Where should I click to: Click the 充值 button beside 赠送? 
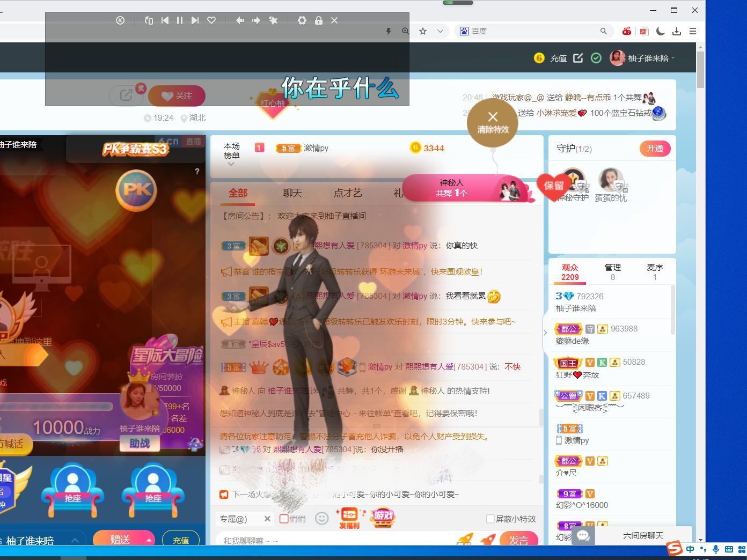181,539
